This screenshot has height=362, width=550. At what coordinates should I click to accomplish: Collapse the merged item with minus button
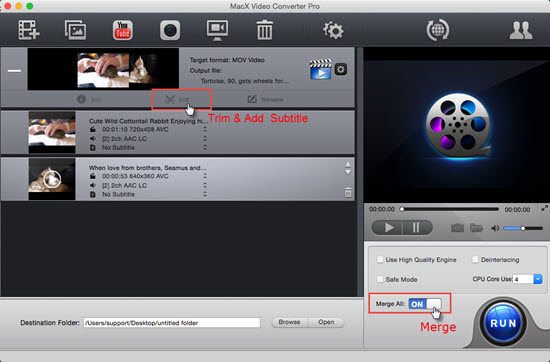(14, 71)
